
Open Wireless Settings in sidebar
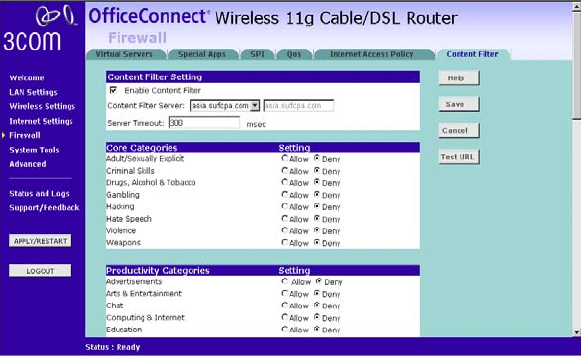[x=42, y=106]
